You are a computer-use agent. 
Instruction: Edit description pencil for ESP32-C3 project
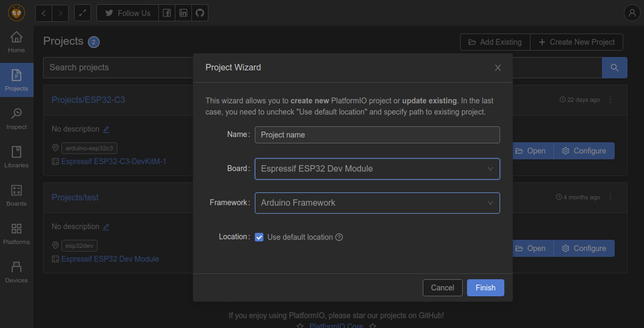click(x=106, y=129)
